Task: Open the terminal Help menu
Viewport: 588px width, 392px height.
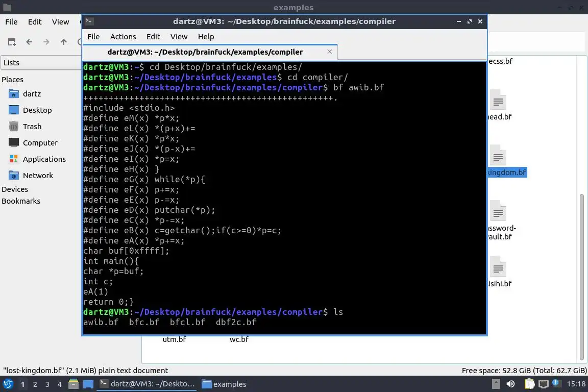Action: point(206,37)
